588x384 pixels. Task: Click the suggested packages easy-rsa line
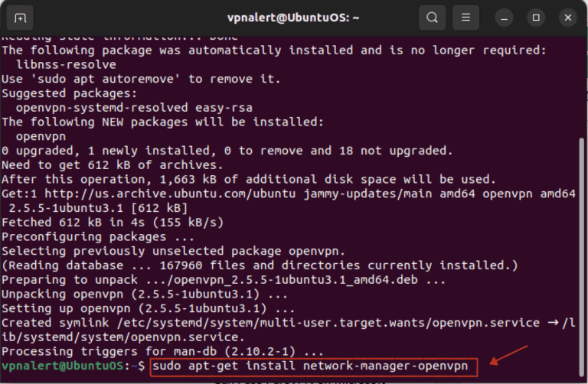tap(134, 108)
